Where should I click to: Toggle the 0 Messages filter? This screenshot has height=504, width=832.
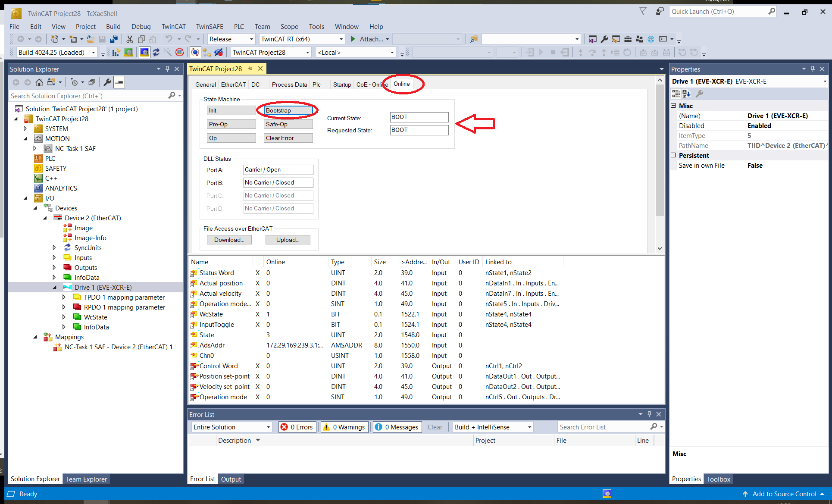click(x=397, y=427)
